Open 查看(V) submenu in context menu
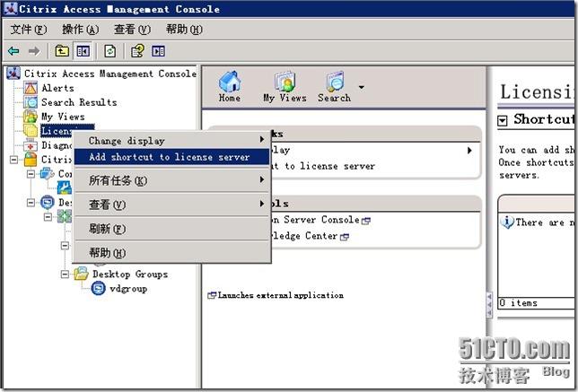This screenshot has width=578, height=392. click(x=171, y=205)
